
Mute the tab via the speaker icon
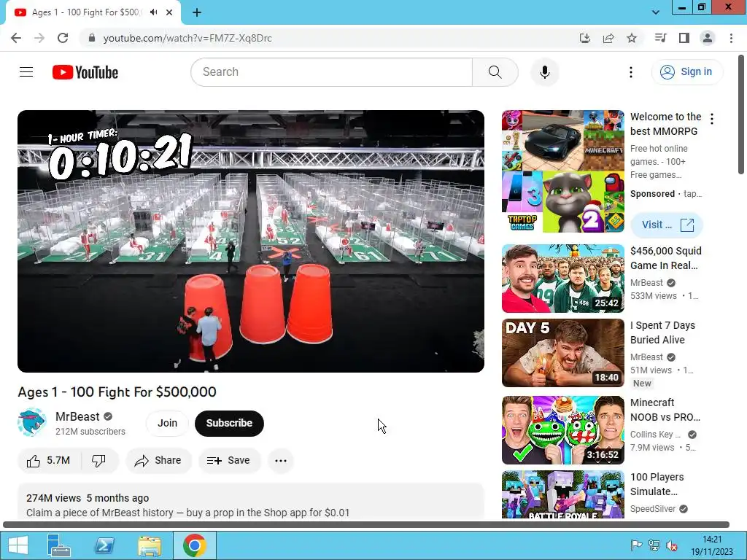[153, 12]
